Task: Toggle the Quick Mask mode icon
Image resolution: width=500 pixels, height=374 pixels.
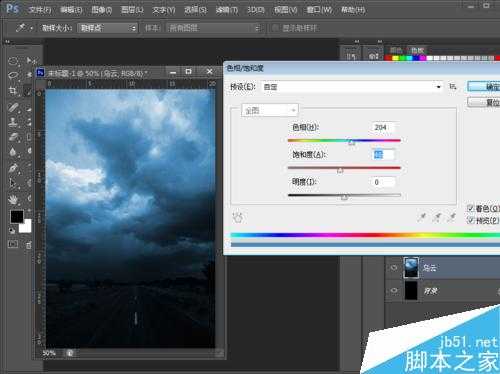Action: tap(13, 244)
